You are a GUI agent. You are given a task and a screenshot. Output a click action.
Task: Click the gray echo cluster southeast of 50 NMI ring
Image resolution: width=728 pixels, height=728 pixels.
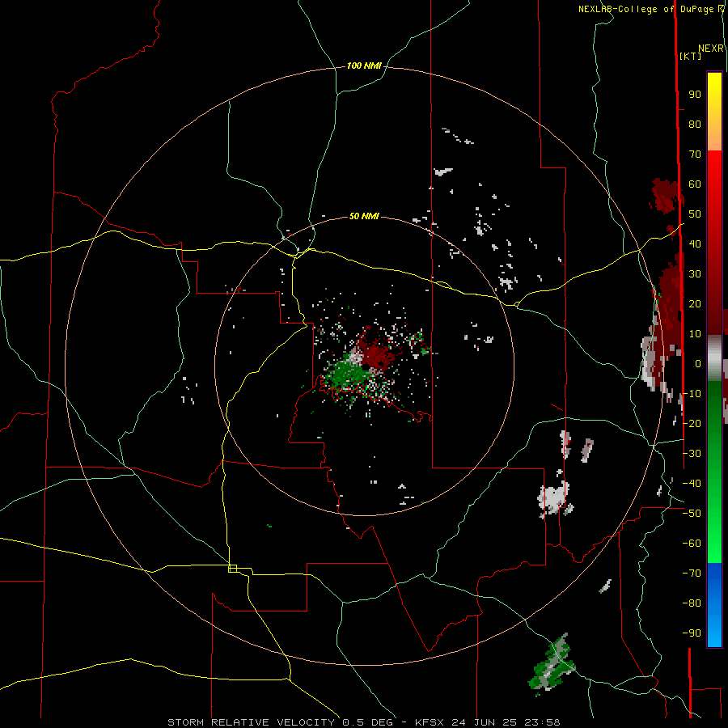[x=554, y=499]
